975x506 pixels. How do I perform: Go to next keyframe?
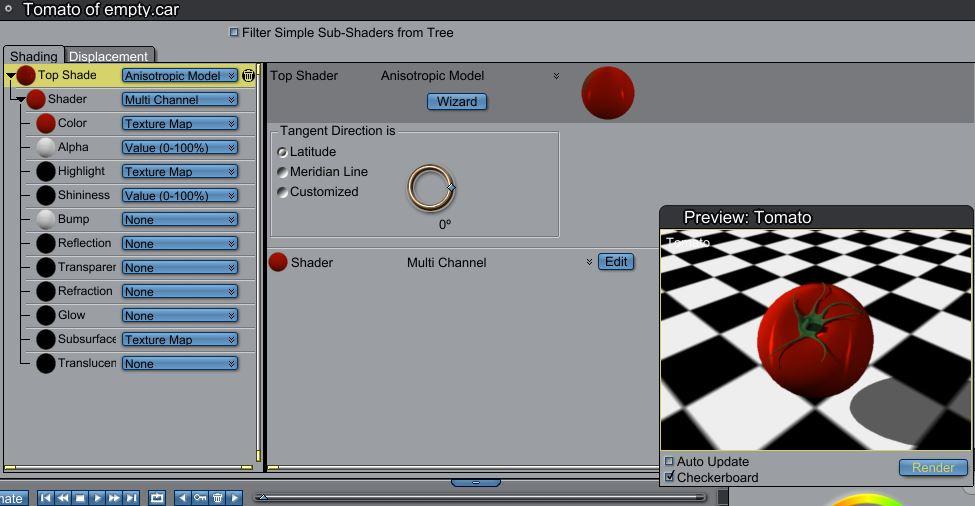[234, 497]
